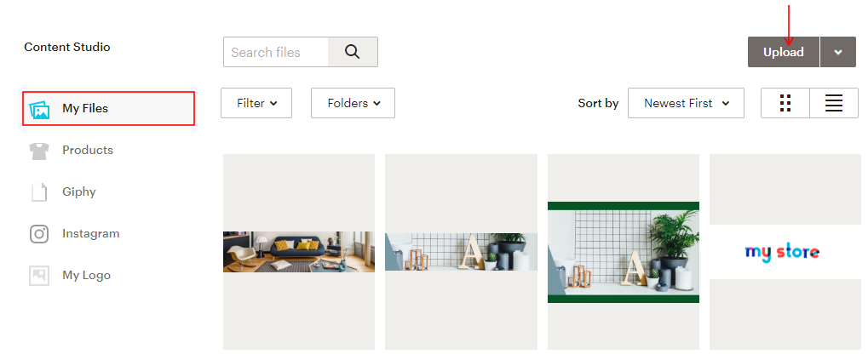Click into the Search files field
This screenshot has width=868, height=360.
276,52
